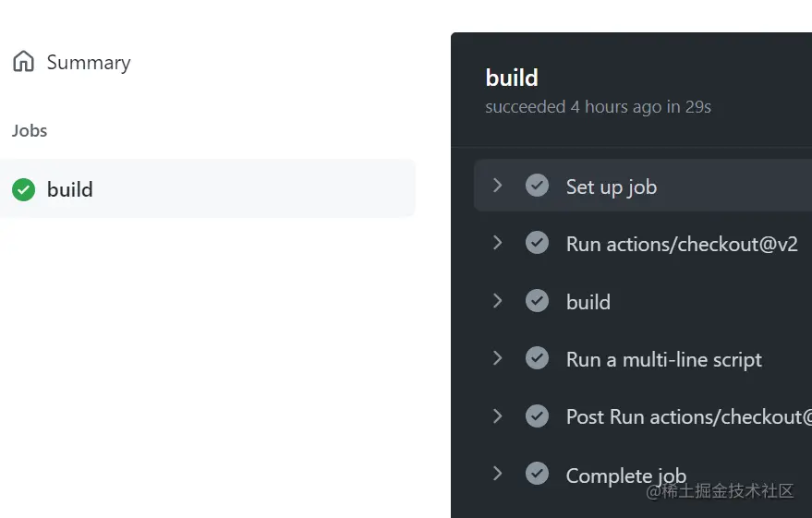
Task: Click the check icon for Post Run actions/checkout
Action: (537, 416)
